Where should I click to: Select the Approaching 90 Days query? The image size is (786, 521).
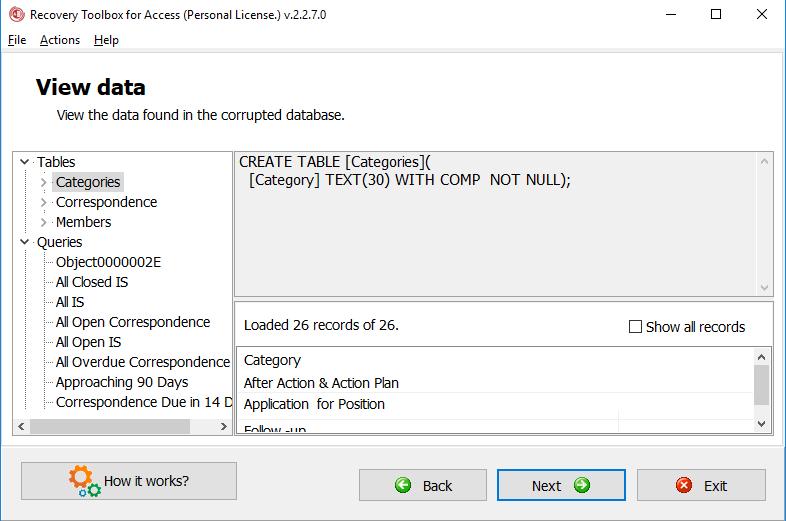point(122,382)
